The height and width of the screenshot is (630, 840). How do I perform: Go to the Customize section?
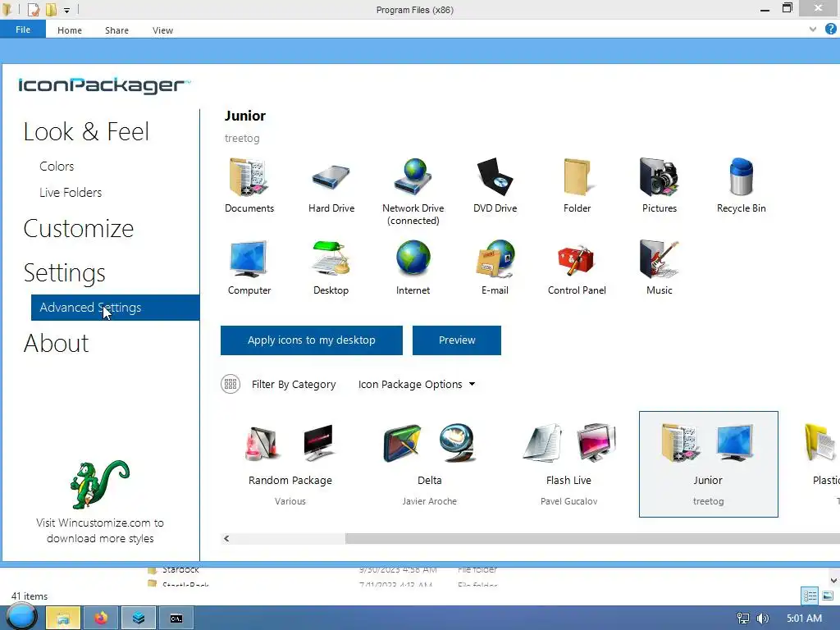pos(78,229)
